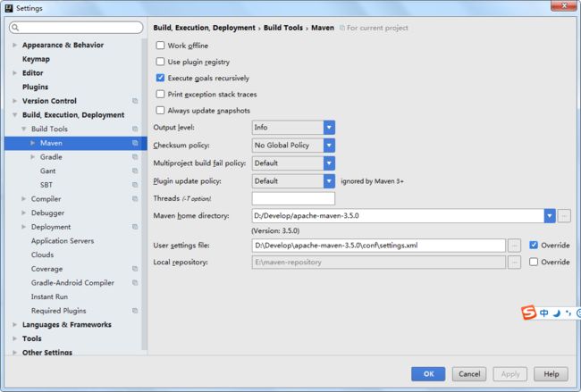Close the Settings dialog window
This screenshot has height=392, width=581.
click(x=564, y=5)
